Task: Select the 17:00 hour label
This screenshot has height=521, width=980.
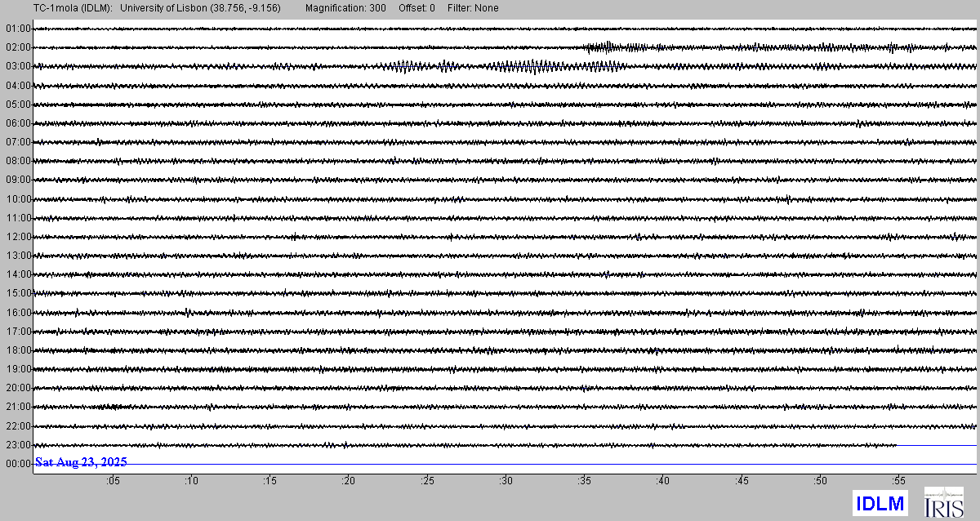Action: pyautogui.click(x=17, y=332)
